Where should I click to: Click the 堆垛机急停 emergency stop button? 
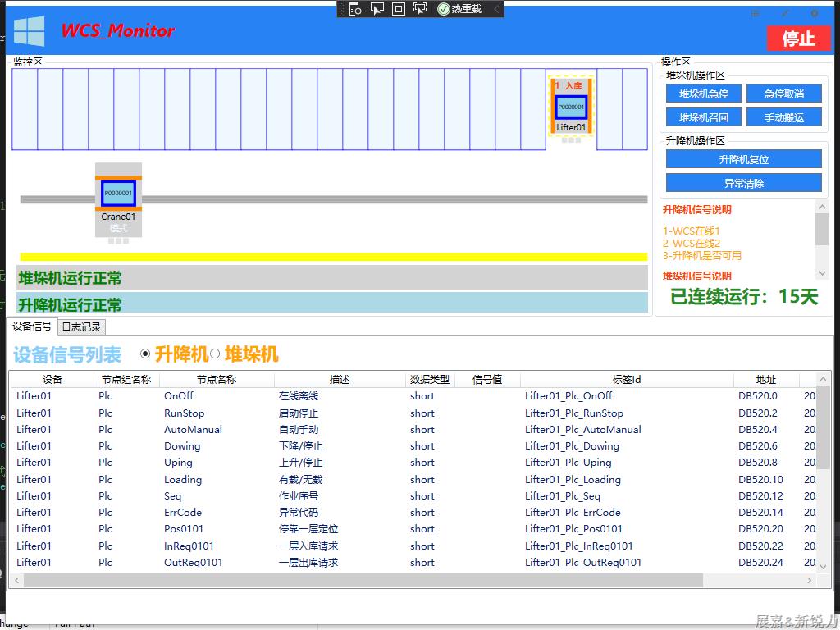703,94
